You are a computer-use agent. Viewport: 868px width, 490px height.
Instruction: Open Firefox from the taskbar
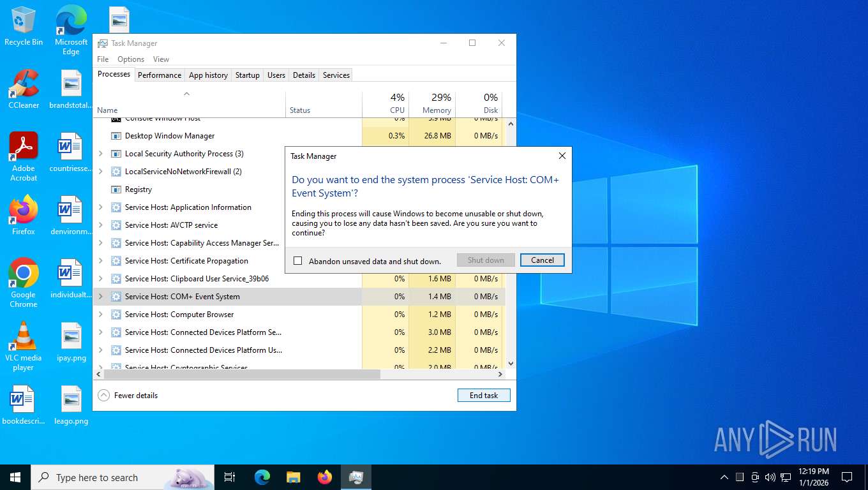pos(325,477)
